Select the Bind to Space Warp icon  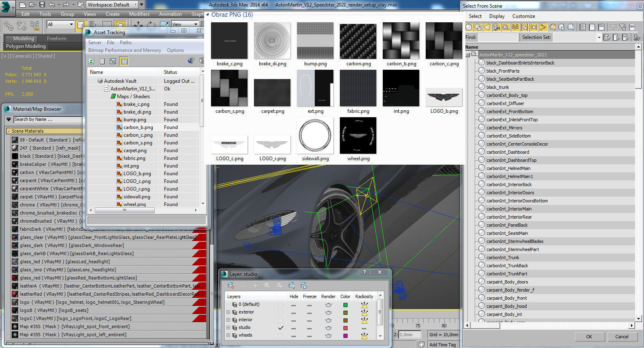pos(35,26)
